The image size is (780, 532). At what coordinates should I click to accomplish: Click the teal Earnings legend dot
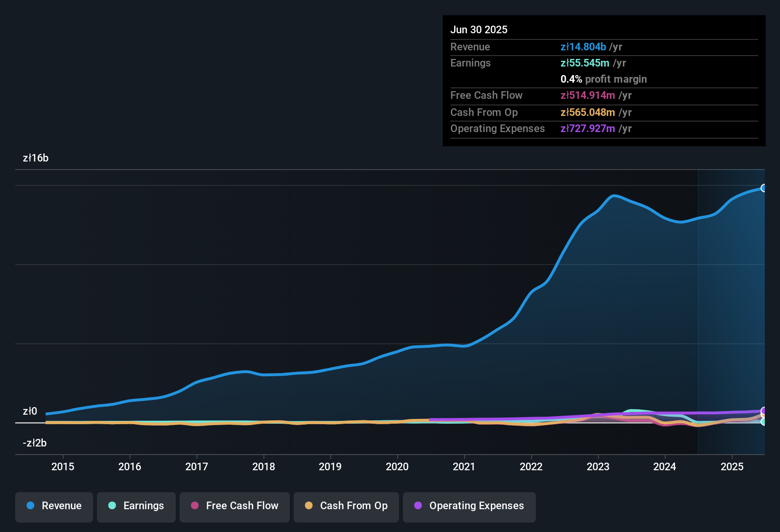tap(112, 506)
